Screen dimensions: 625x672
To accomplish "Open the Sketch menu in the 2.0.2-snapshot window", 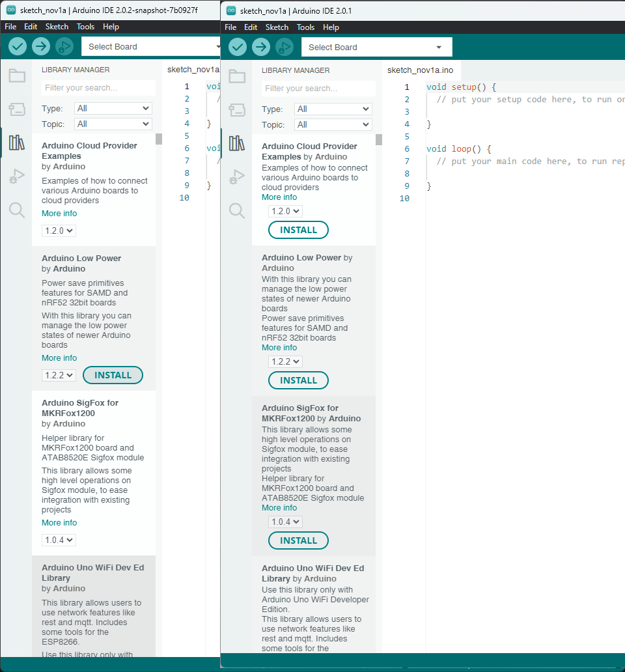I will 57,27.
